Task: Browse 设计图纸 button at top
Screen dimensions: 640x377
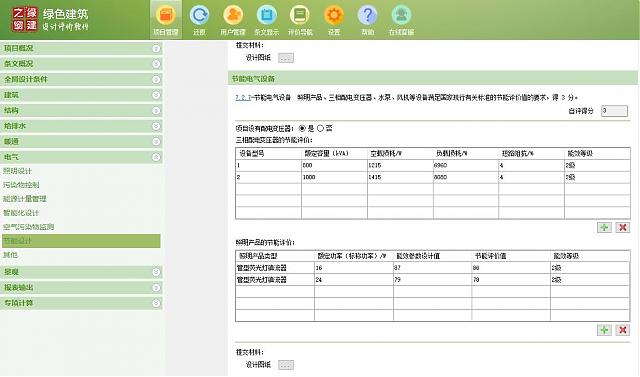Action: click(x=286, y=58)
